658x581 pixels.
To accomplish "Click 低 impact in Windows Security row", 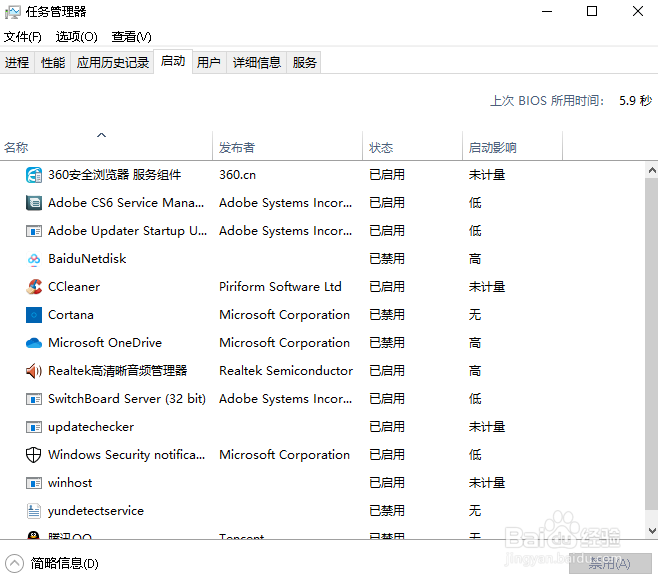I will point(475,455).
